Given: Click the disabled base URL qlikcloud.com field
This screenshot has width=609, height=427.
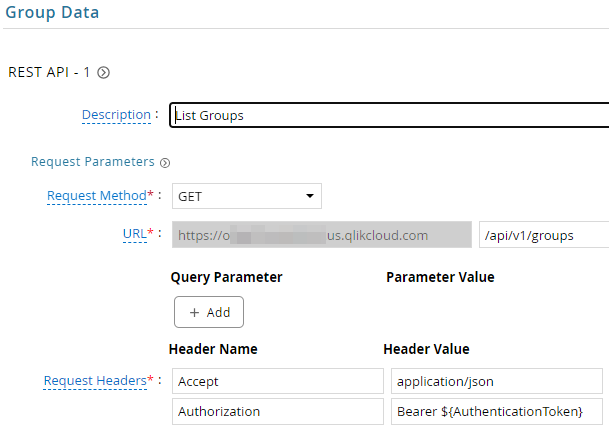Looking at the screenshot, I should (322, 235).
